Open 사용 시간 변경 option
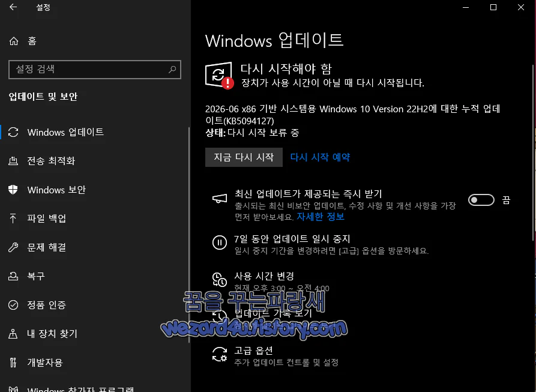The height and width of the screenshot is (392, 536). [x=264, y=276]
